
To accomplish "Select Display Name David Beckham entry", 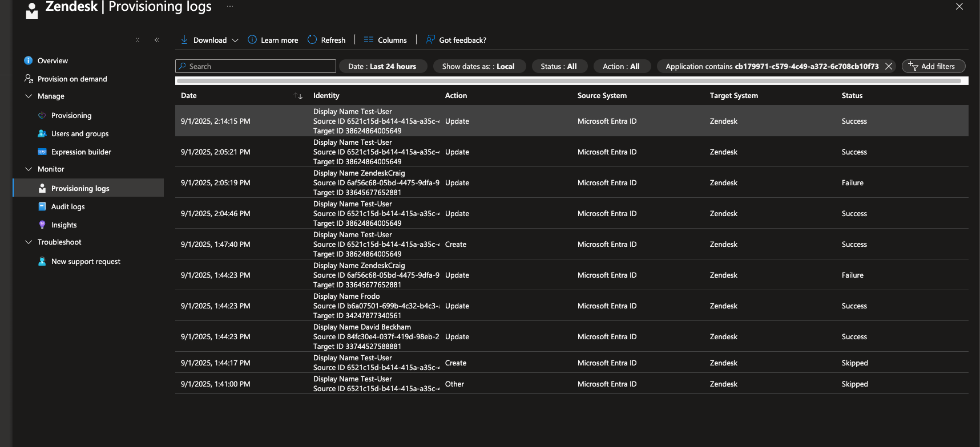I will tap(362, 327).
